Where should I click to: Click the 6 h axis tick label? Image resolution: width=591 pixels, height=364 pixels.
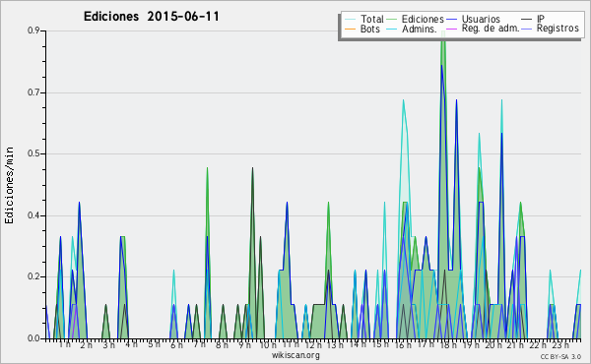[x=176, y=344]
